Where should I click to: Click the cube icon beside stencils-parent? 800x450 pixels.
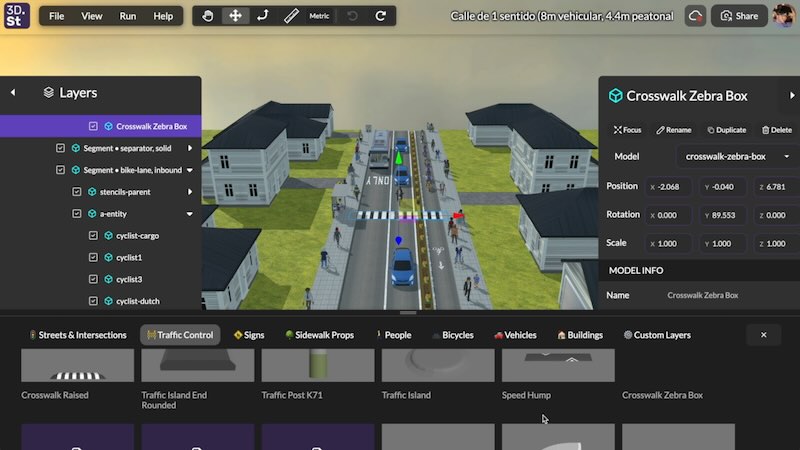[92, 192]
